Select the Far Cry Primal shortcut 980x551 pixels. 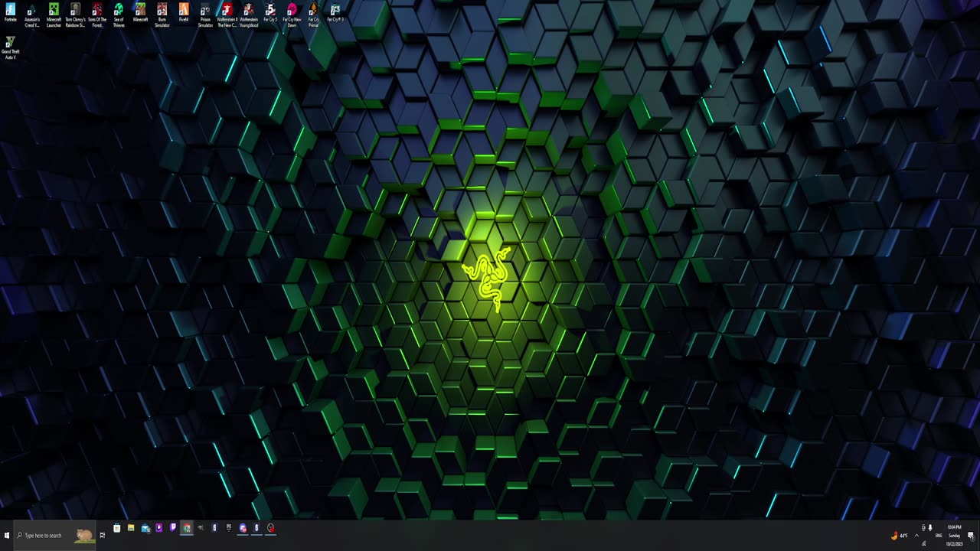313,15
